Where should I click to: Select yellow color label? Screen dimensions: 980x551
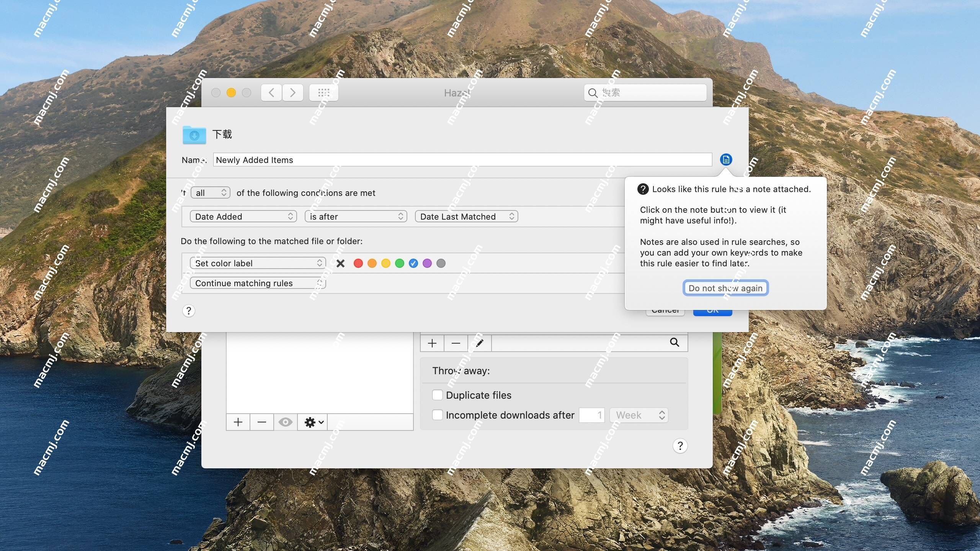(x=386, y=263)
